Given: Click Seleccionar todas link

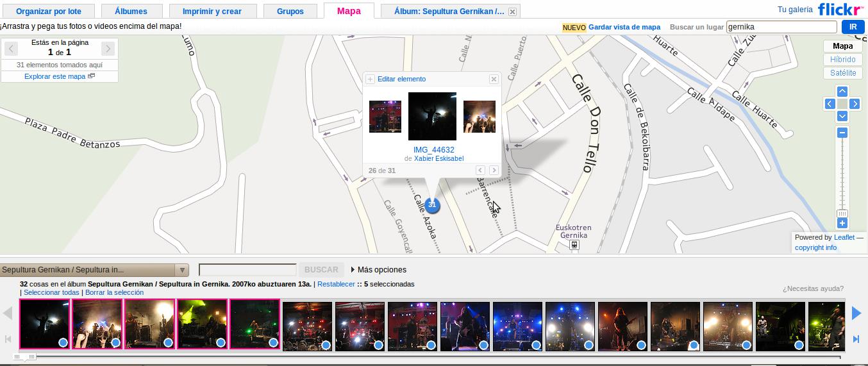Looking at the screenshot, I should 51,292.
